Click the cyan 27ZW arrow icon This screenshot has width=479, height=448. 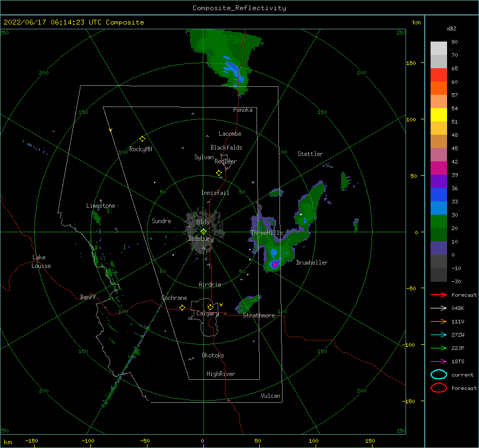[439, 335]
